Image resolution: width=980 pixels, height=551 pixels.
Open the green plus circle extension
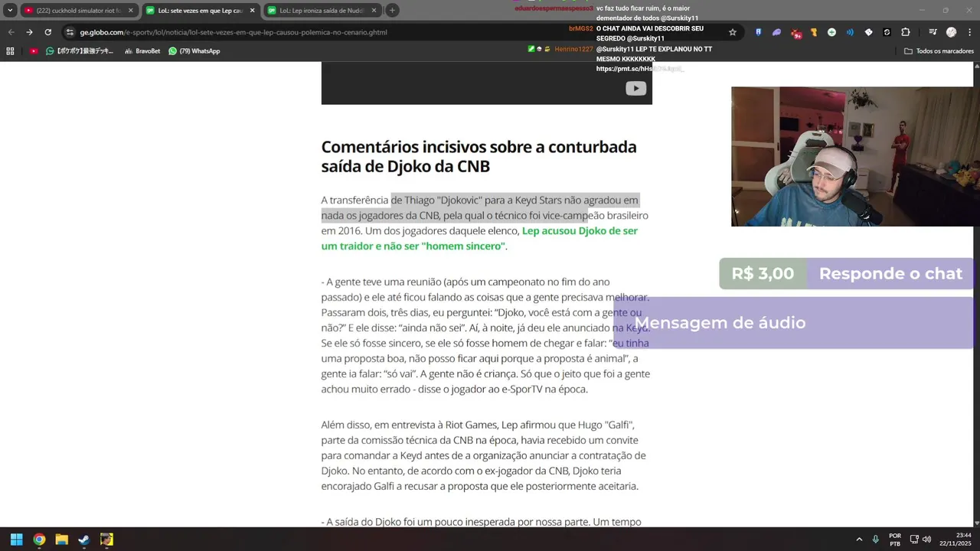[831, 32]
